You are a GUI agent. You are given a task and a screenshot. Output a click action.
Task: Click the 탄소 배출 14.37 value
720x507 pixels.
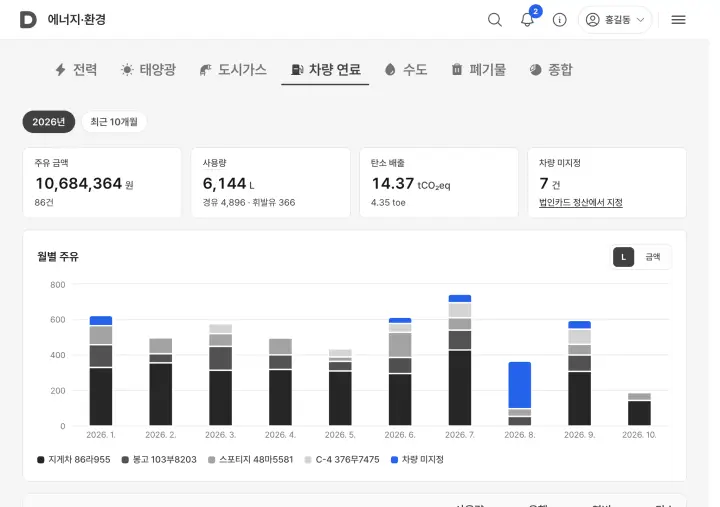(x=393, y=184)
